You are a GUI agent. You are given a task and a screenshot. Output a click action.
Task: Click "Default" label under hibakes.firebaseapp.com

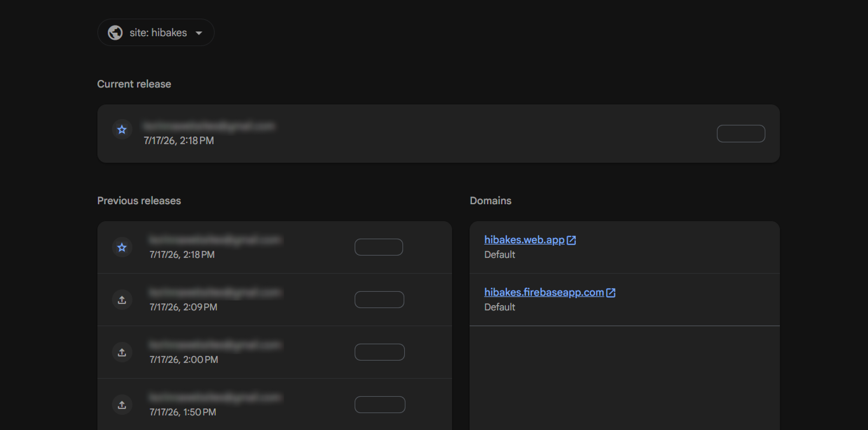pos(500,307)
